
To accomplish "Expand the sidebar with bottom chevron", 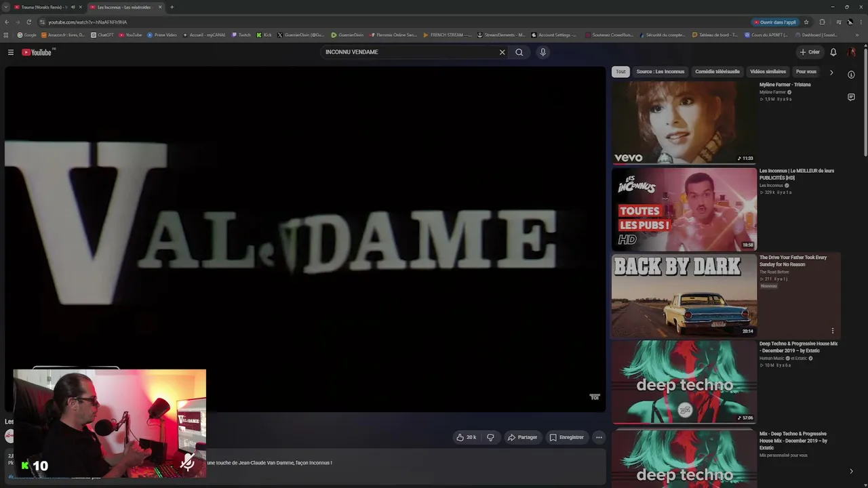I will pos(851,471).
